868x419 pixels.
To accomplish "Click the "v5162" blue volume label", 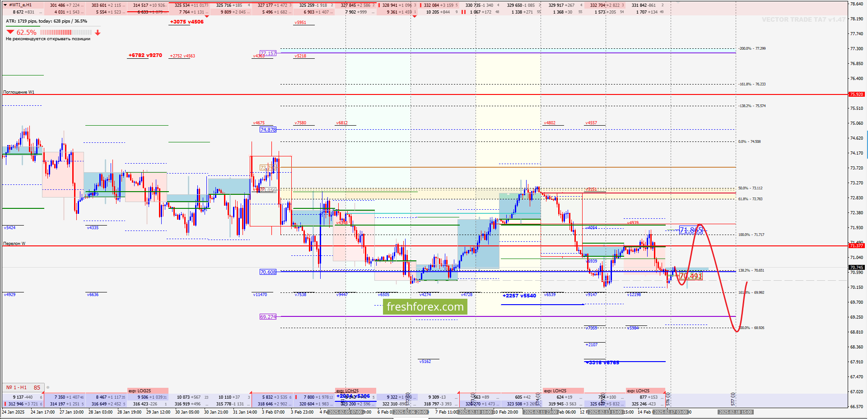I will pos(425,362).
